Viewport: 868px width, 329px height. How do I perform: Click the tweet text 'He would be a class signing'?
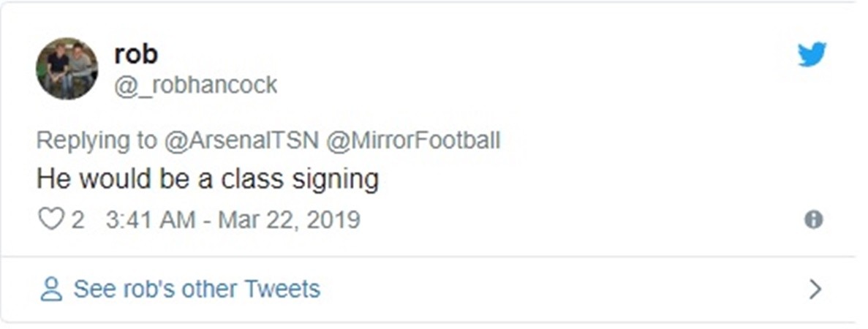[208, 179]
